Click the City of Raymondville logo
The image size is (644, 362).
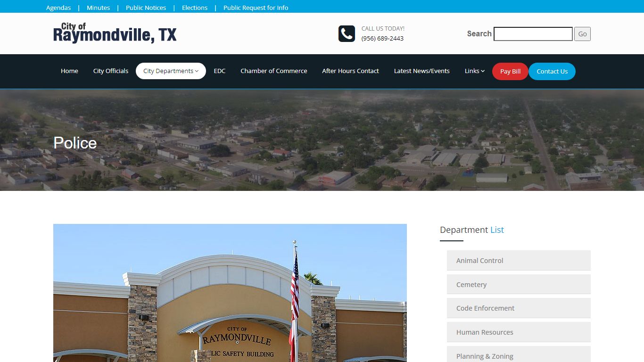[115, 33]
